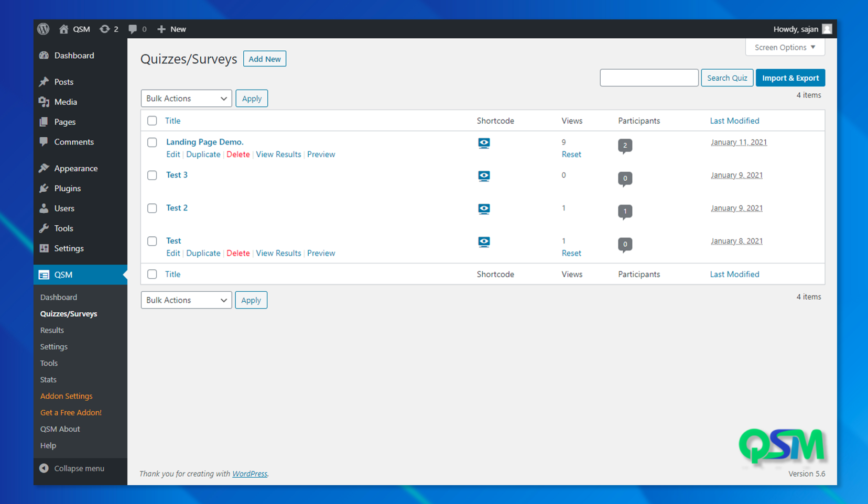Viewport: 868px width, 504px height.
Task: Click the Collapse menu arrow icon
Action: [x=44, y=468]
